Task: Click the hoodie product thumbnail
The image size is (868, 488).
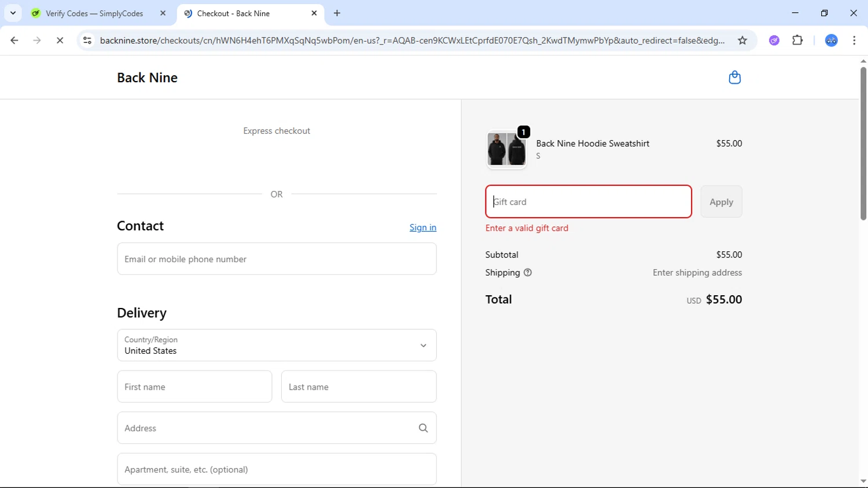Action: [506, 149]
